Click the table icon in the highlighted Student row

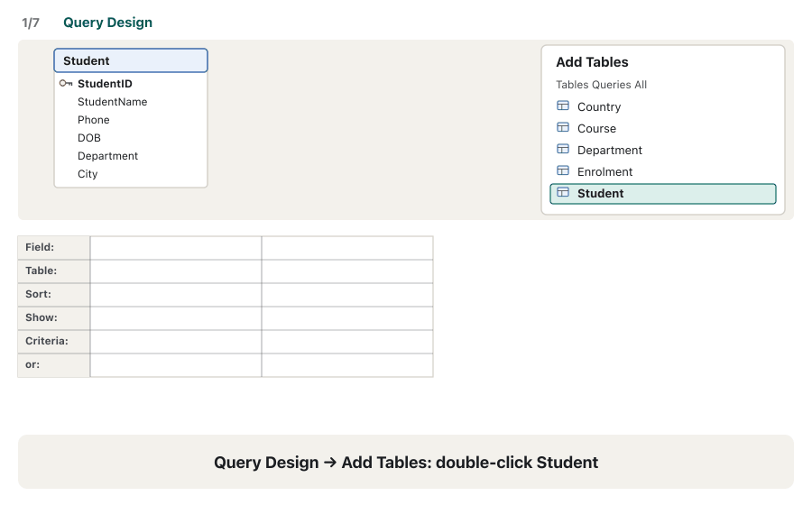coord(563,193)
